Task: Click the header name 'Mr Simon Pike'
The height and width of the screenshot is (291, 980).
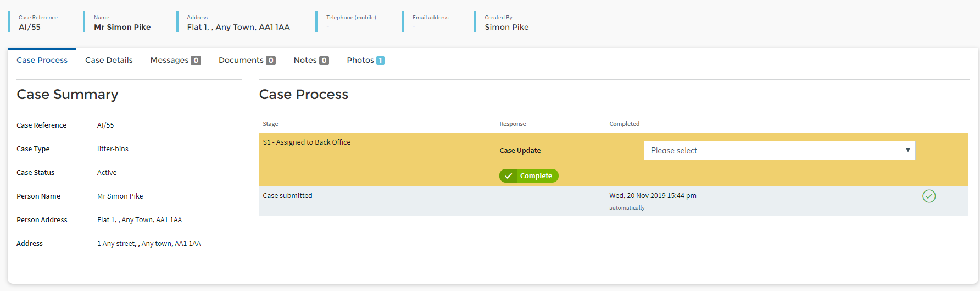Action: click(122, 27)
